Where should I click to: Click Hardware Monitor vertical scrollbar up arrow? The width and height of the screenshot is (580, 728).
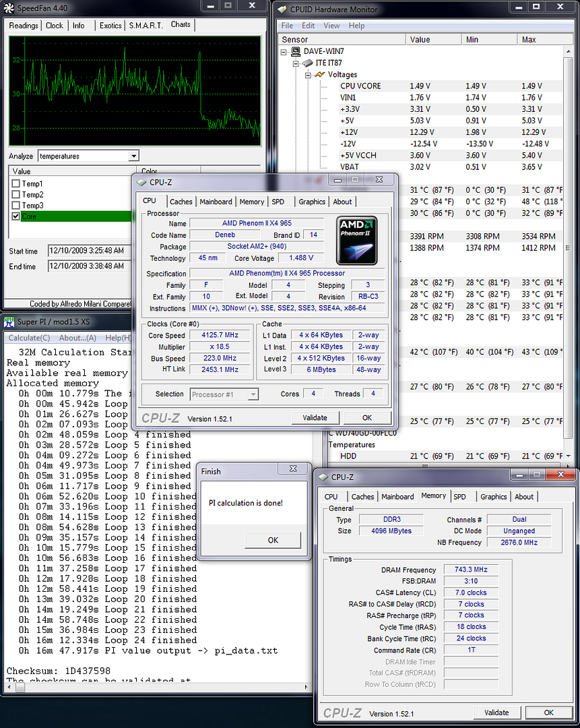click(568, 51)
